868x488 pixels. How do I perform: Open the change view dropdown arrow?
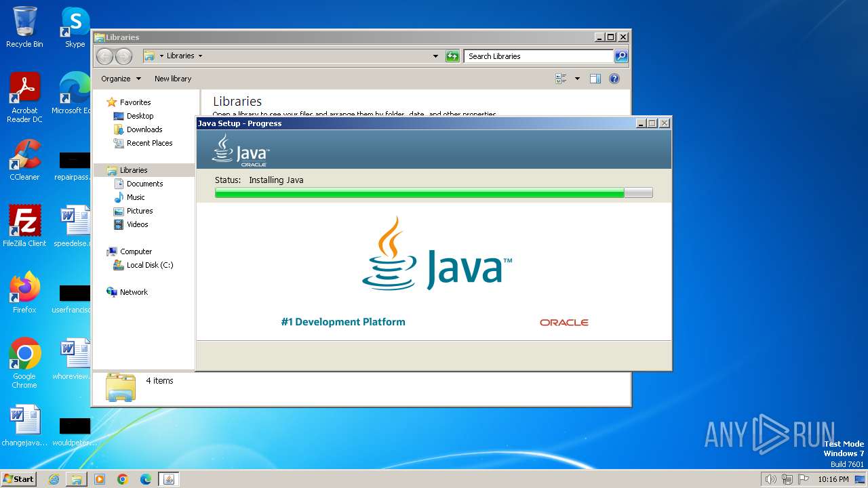(x=577, y=79)
